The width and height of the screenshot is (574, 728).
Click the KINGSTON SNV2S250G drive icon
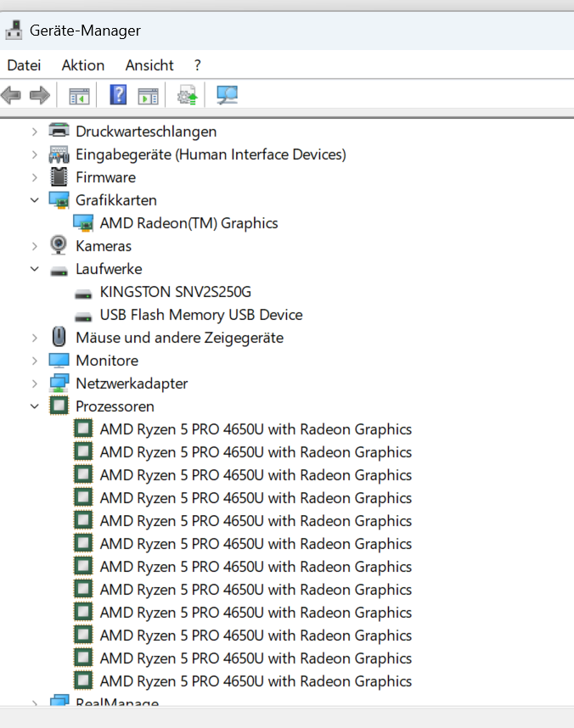pos(83,294)
